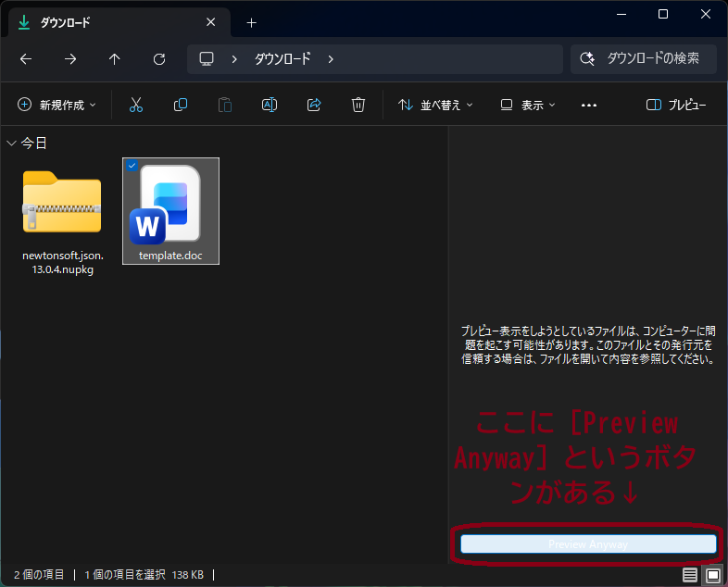Refresh the ダウンロード folder

(x=159, y=59)
